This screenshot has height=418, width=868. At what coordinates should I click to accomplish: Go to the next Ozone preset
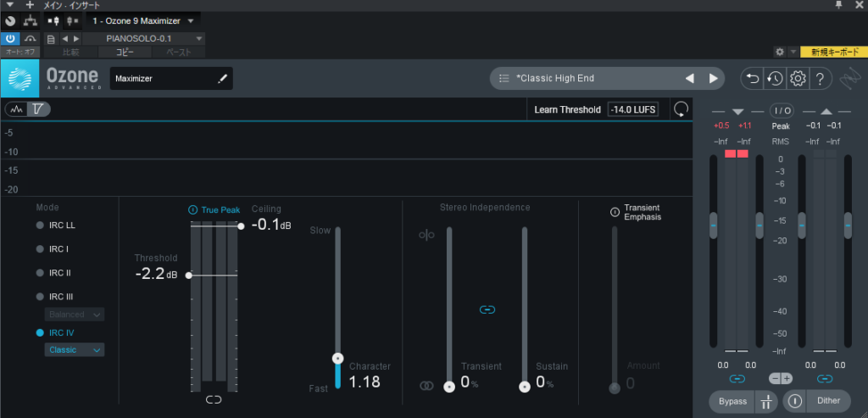714,79
